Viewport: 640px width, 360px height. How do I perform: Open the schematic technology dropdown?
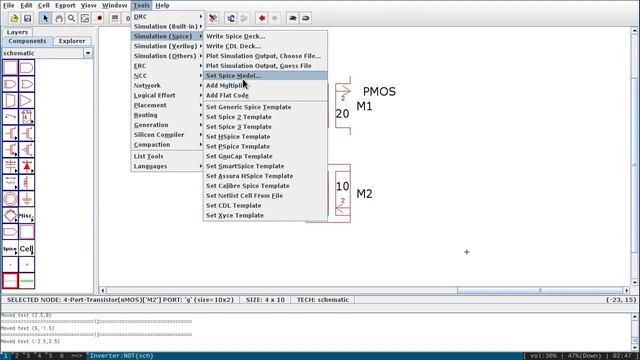pos(88,53)
